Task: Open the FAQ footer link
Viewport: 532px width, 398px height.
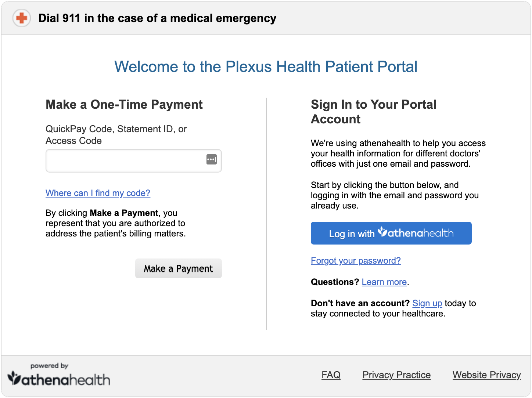Action: click(331, 375)
